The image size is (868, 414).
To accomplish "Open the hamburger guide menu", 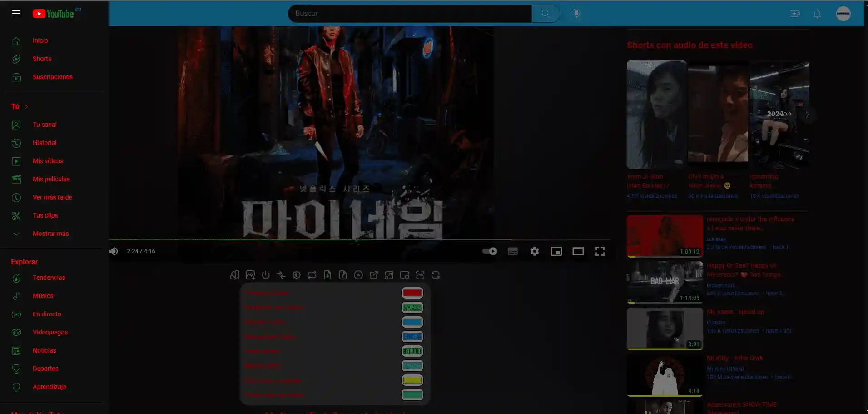I will 16,14.
